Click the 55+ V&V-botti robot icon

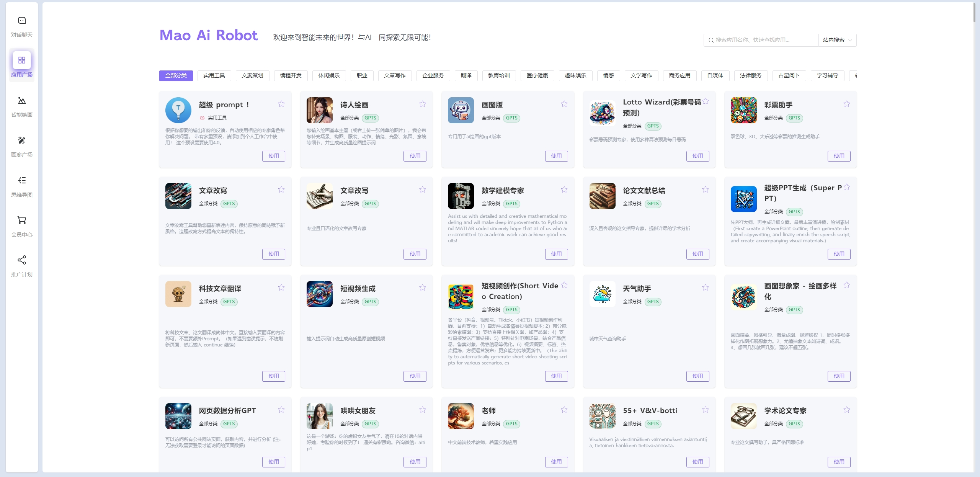point(603,416)
